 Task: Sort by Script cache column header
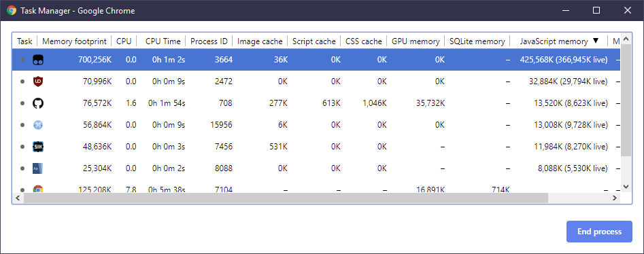(x=313, y=41)
